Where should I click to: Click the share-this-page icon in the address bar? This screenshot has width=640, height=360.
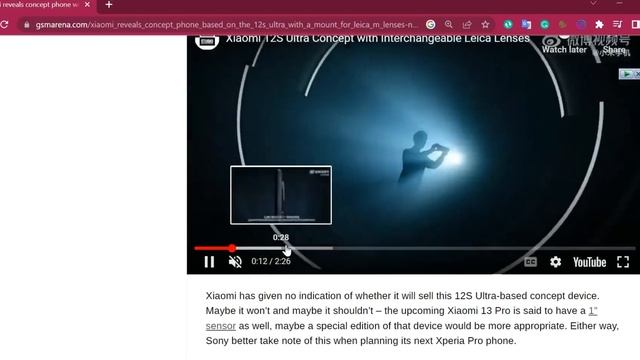click(x=467, y=24)
